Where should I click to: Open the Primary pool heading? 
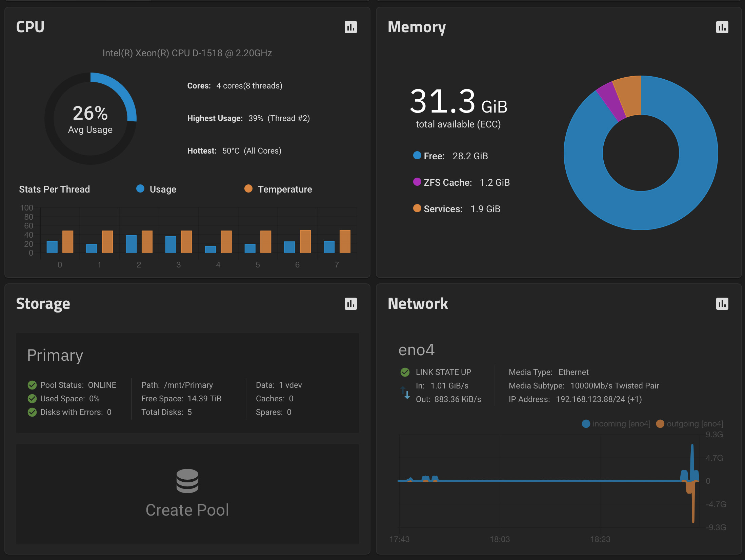[x=55, y=355]
